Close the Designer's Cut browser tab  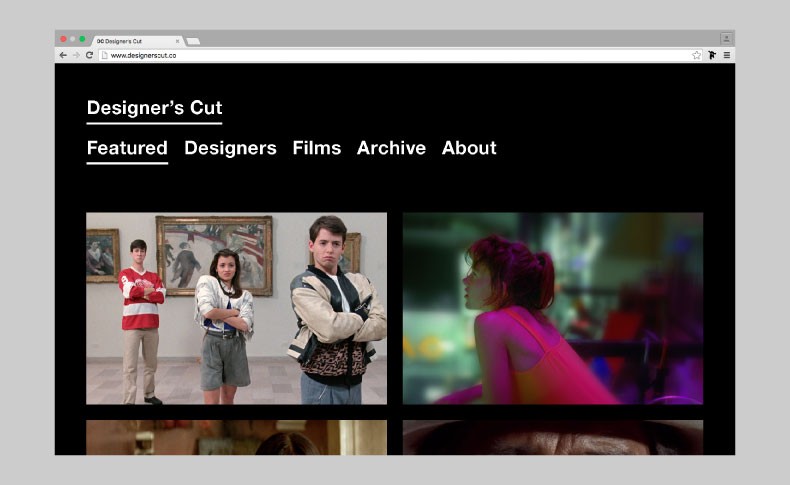point(177,41)
